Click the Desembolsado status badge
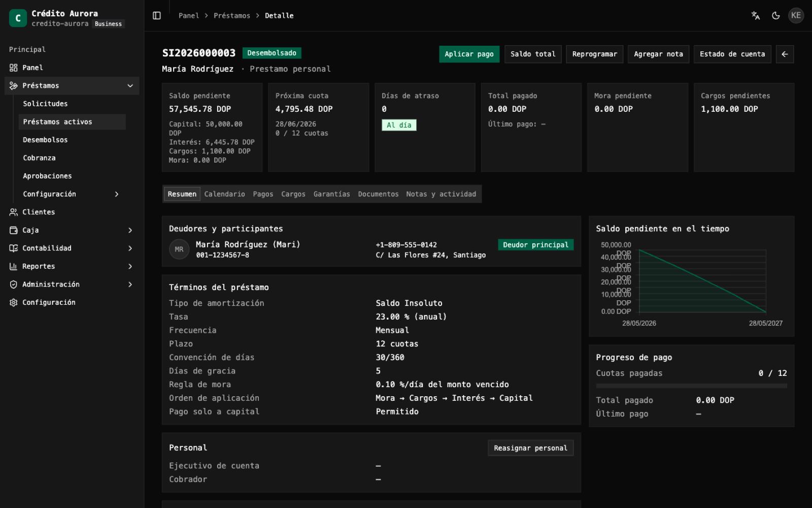 point(272,53)
